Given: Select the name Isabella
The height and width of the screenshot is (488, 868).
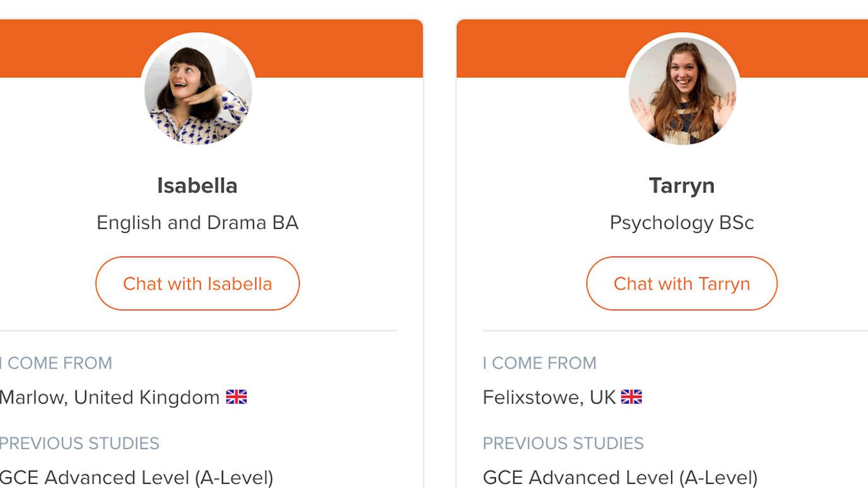Looking at the screenshot, I should point(197,185).
